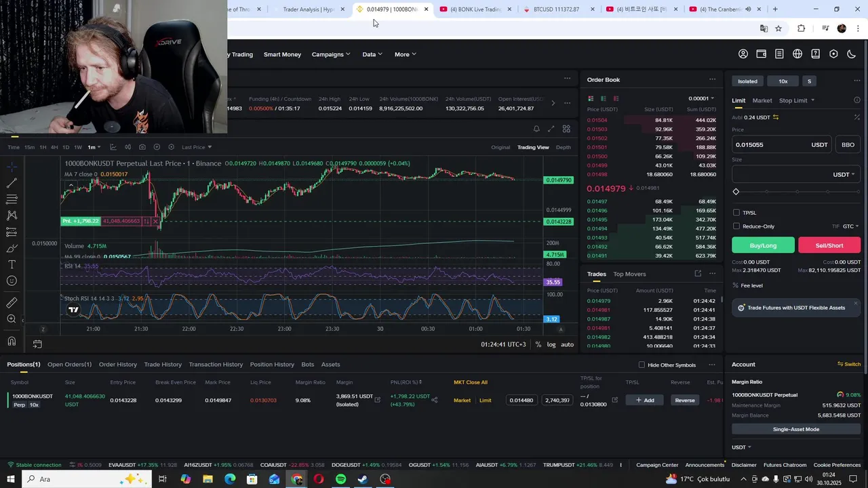
Task: Click the Reverse position button
Action: pyautogui.click(x=684, y=400)
